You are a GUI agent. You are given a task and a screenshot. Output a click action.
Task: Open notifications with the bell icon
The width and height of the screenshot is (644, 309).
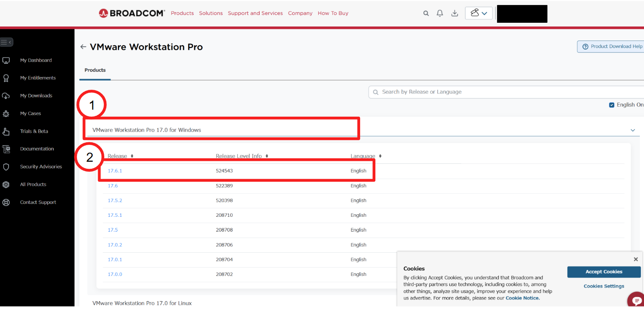coord(440,13)
